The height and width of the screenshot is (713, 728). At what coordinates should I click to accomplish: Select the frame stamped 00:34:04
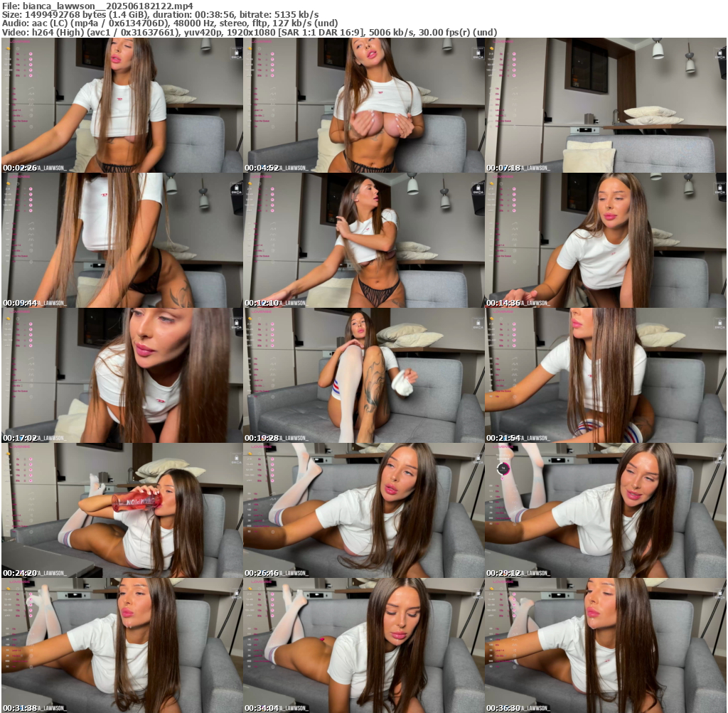[x=364, y=645]
